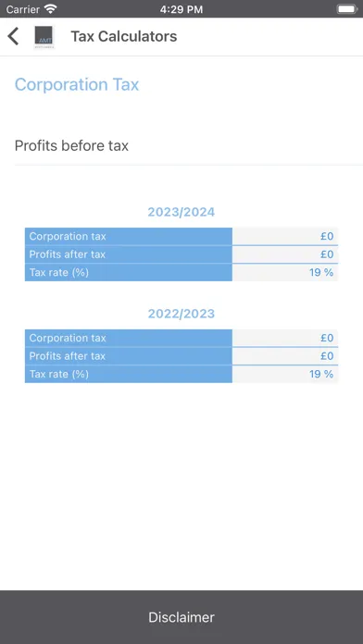Tap 2022/2023 Tax rate (%) label

tap(58, 374)
